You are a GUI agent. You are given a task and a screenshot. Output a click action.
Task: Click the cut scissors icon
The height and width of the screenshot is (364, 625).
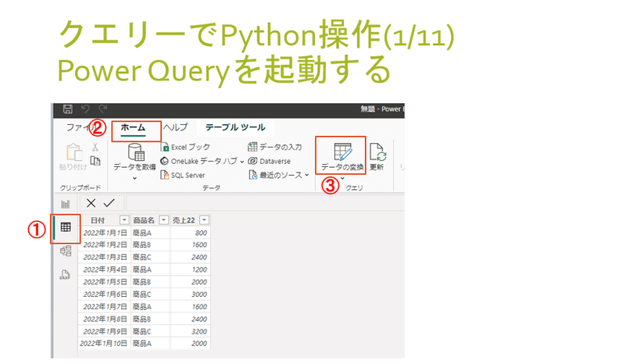95,147
